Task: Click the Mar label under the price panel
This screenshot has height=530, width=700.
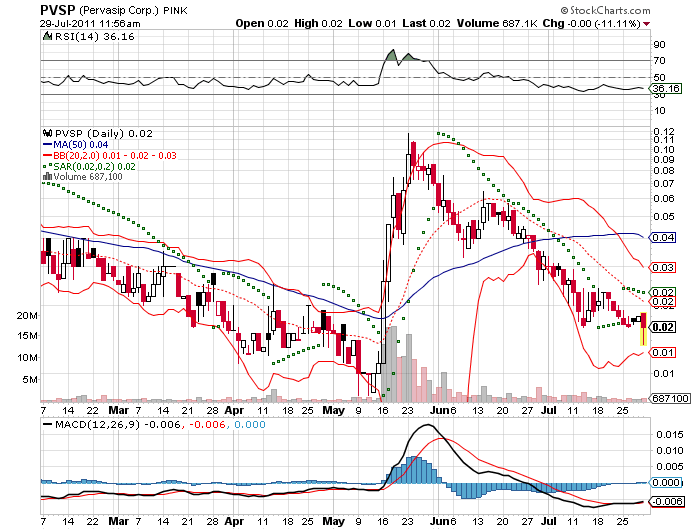Action: [x=119, y=410]
